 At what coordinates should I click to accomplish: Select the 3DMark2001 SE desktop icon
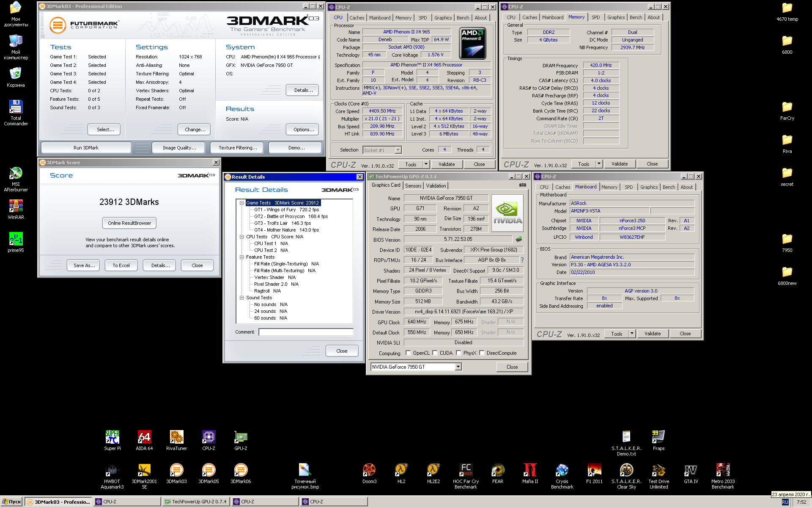144,476
